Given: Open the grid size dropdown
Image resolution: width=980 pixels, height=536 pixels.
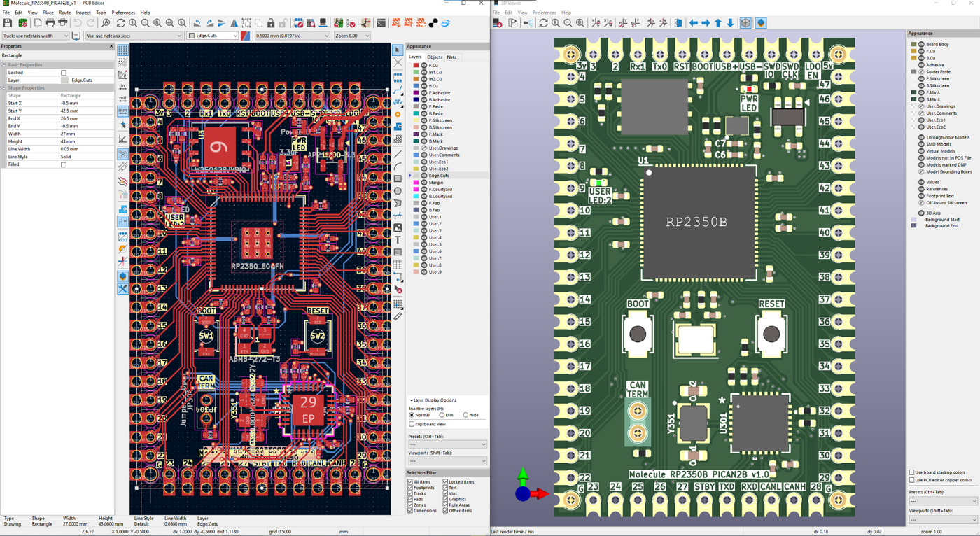Looking at the screenshot, I should click(x=292, y=36).
